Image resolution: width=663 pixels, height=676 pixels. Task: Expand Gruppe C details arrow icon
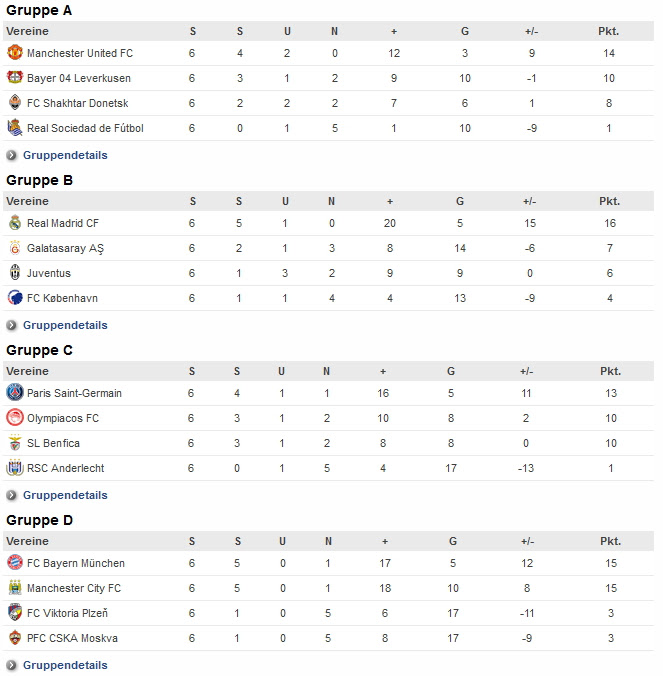coord(12,495)
